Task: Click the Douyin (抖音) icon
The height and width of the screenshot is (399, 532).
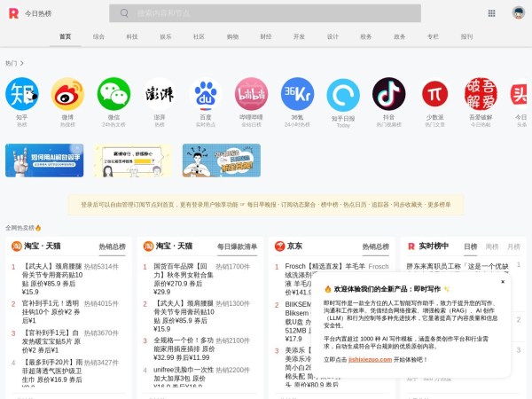Action: [388, 94]
